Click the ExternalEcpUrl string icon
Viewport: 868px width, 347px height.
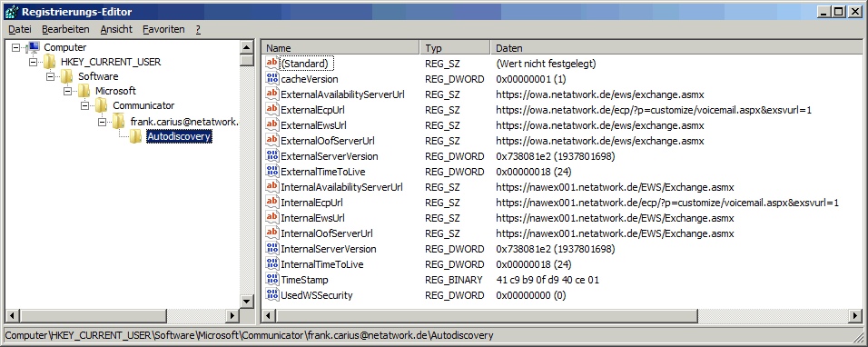tap(272, 110)
